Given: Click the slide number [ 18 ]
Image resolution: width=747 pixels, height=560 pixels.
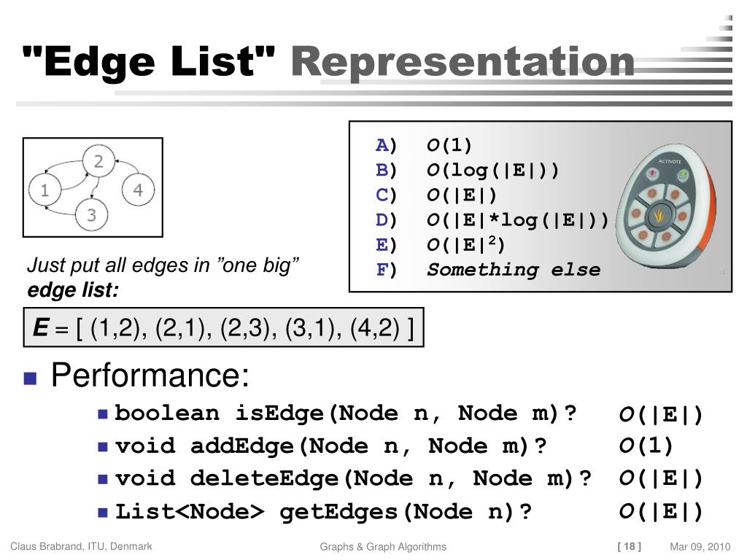Looking at the screenshot, I should coord(630,546).
